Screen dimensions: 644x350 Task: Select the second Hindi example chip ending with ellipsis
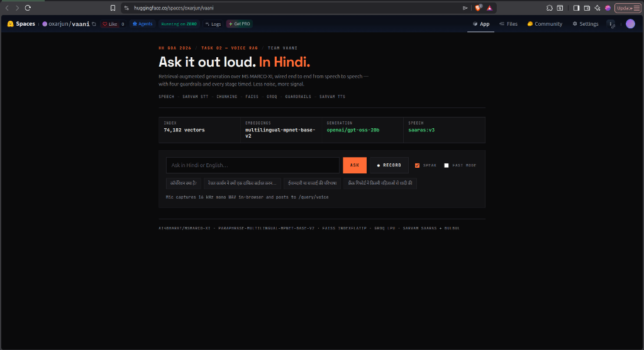point(242,183)
